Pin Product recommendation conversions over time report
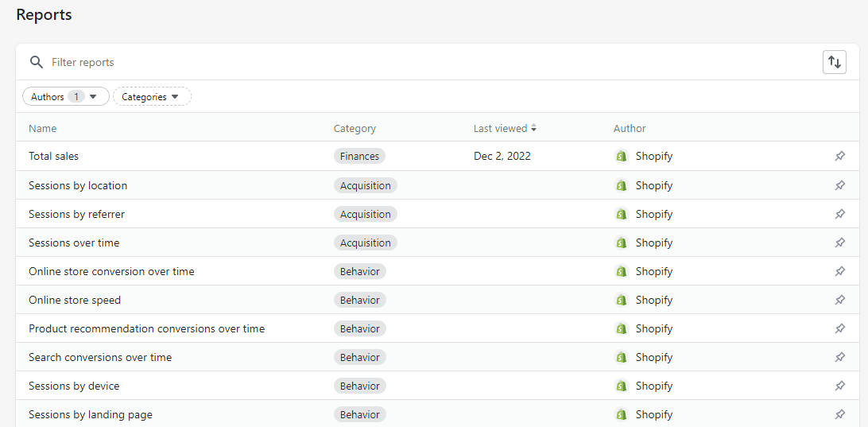 coord(839,328)
